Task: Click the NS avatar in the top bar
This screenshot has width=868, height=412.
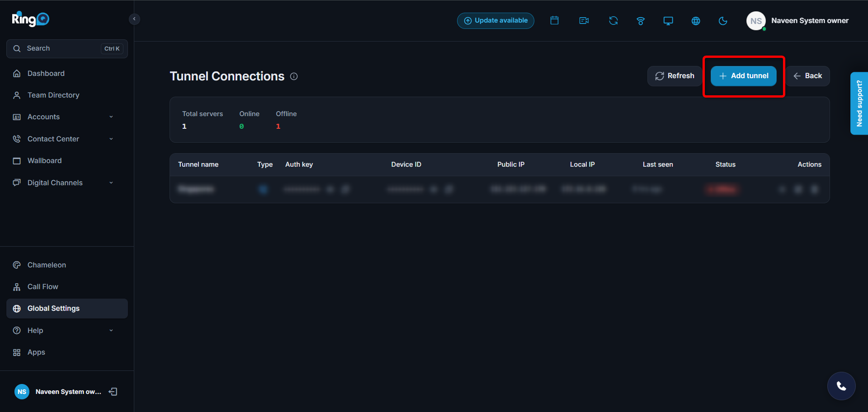Action: click(756, 21)
